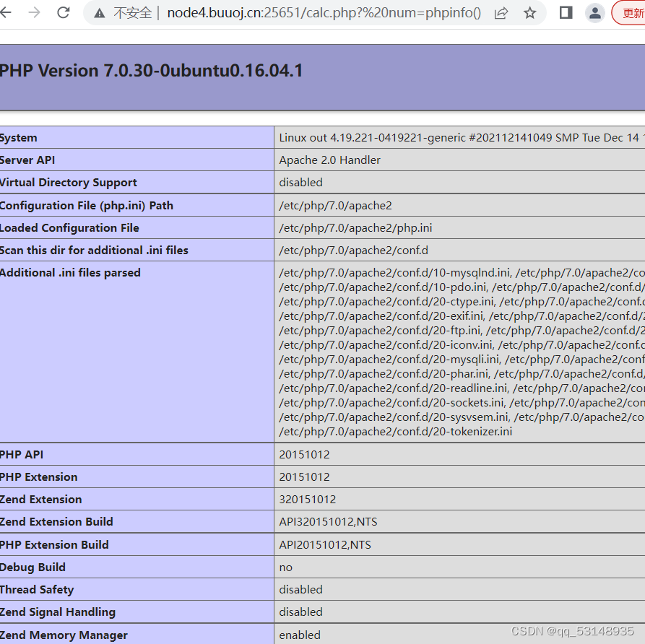Select the Debug Build 'no' value
This screenshot has height=644, width=645.
tap(285, 567)
